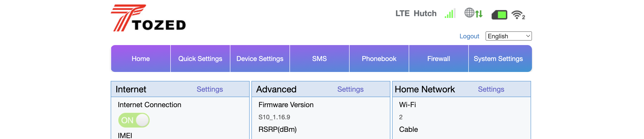Screen dimensions: 644x139
Task: Open Settings in the Advanced panel
Action: pyautogui.click(x=350, y=89)
